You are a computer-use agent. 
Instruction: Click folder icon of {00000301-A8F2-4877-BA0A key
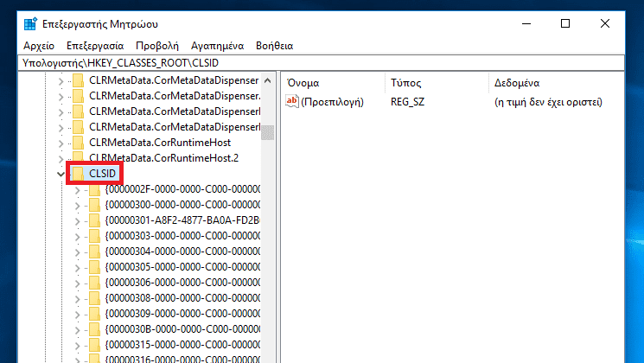point(94,220)
